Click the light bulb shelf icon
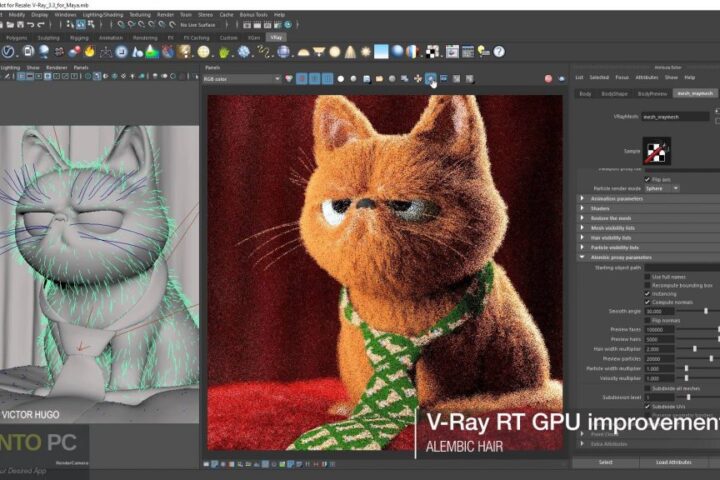 pyautogui.click(x=484, y=52)
